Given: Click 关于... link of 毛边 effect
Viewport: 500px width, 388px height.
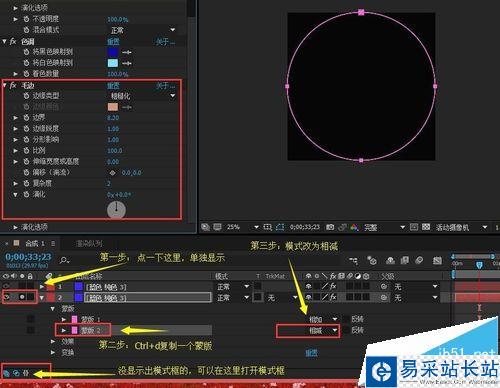Looking at the screenshot, I should 165,86.
